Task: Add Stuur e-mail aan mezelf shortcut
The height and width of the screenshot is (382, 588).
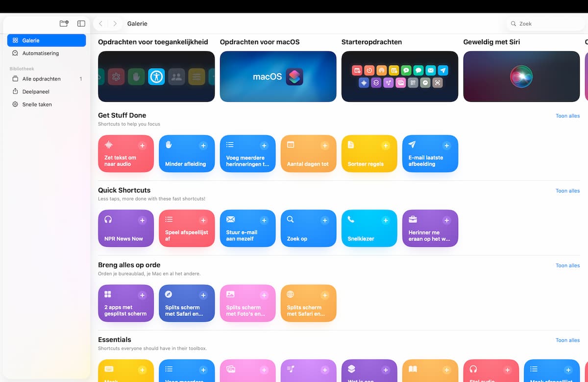Action: tap(264, 220)
